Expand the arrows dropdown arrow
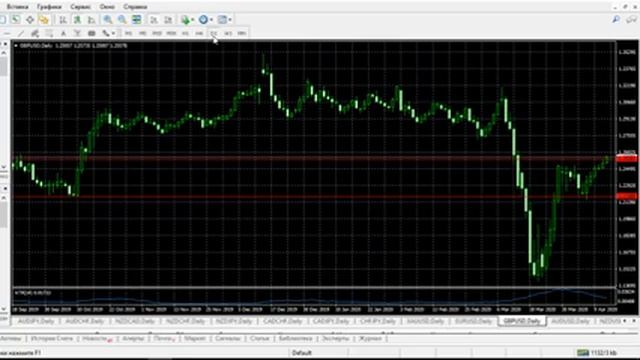640x360 pixels. pyautogui.click(x=113, y=33)
